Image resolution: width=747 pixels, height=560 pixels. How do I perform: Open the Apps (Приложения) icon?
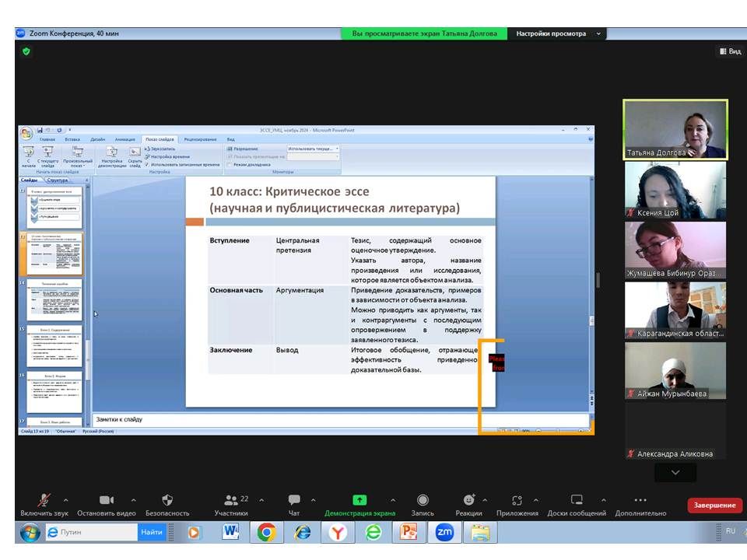pos(517,500)
